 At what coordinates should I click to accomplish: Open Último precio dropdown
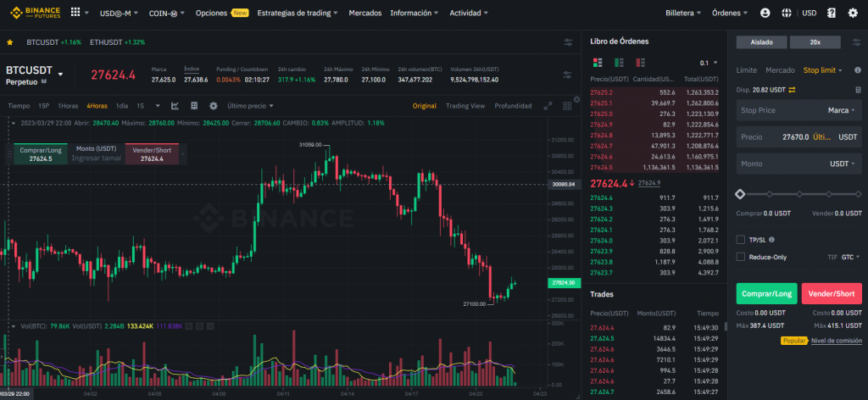[x=250, y=106]
